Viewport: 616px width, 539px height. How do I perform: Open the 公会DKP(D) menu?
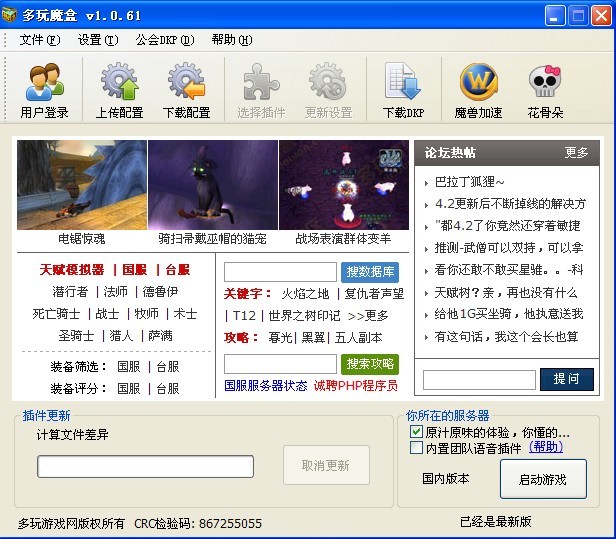click(165, 40)
